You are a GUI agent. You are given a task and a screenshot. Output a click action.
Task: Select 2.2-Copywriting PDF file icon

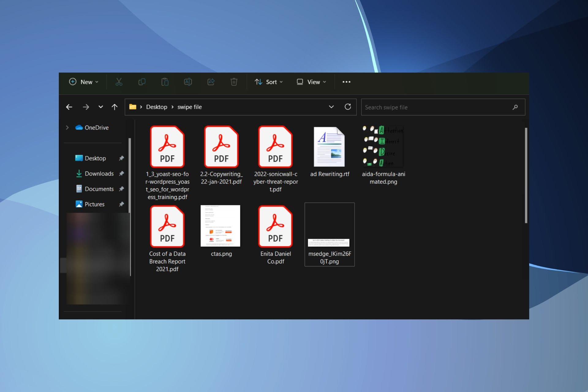pos(221,146)
